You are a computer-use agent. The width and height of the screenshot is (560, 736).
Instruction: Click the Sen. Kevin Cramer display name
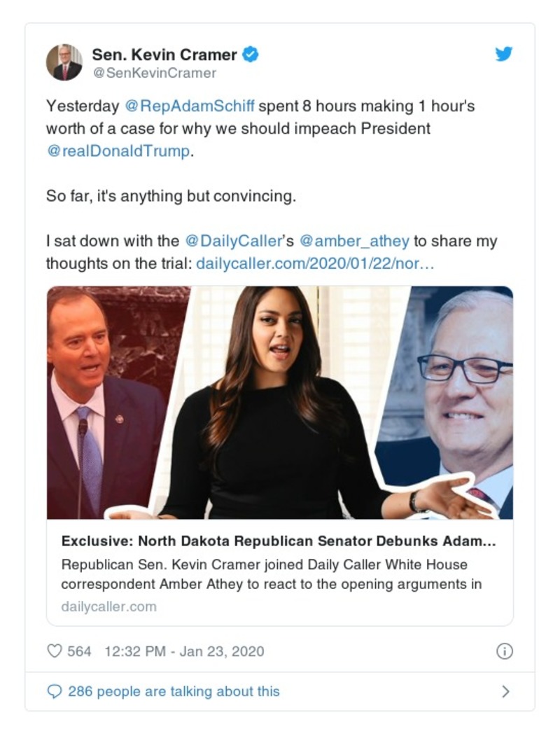point(164,55)
